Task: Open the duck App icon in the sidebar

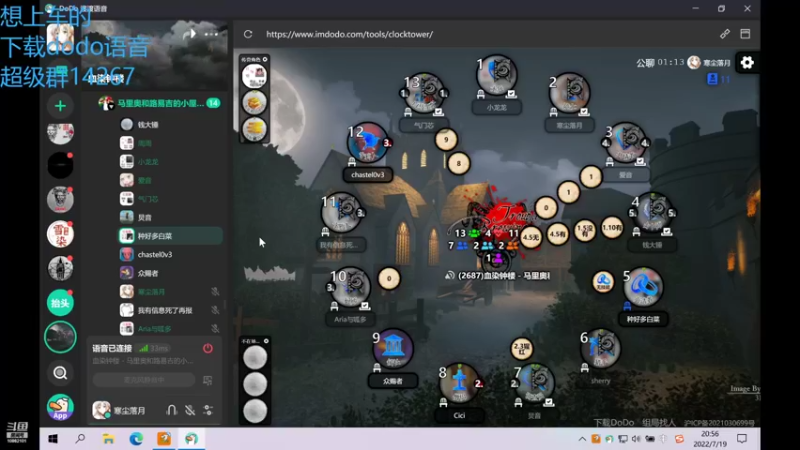Action: coord(60,407)
